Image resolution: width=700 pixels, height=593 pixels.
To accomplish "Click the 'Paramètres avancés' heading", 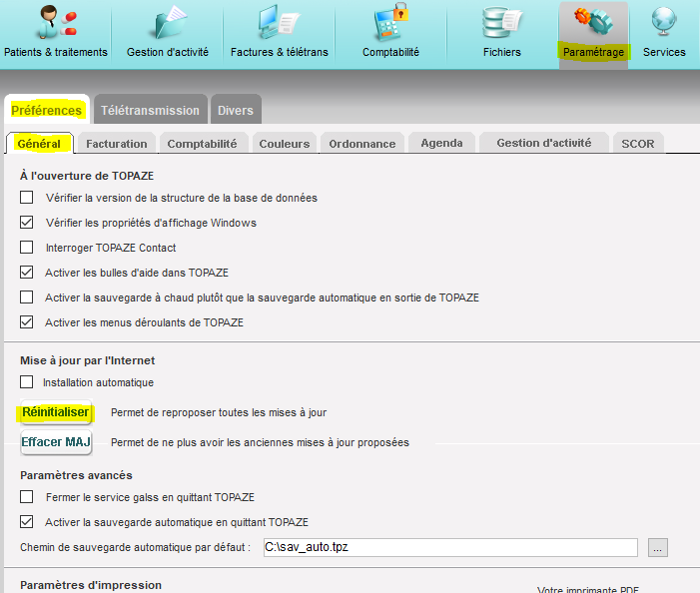I will point(76,475).
